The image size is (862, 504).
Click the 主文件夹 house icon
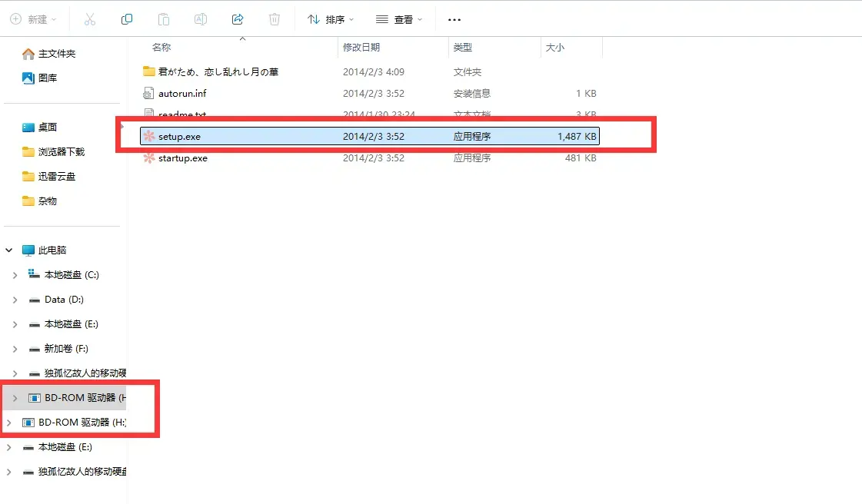point(28,54)
